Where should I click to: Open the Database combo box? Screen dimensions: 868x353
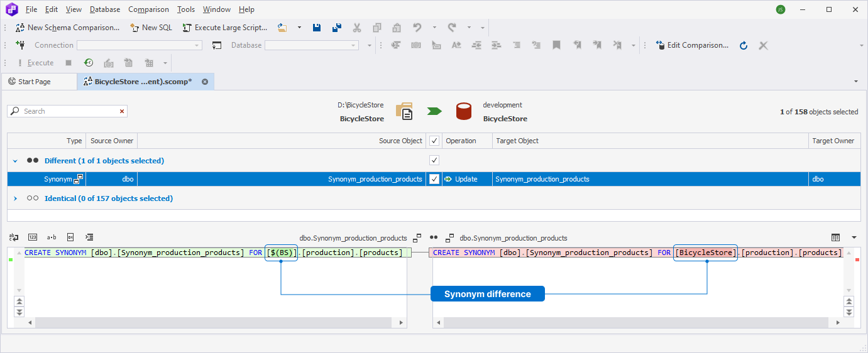[x=312, y=45]
